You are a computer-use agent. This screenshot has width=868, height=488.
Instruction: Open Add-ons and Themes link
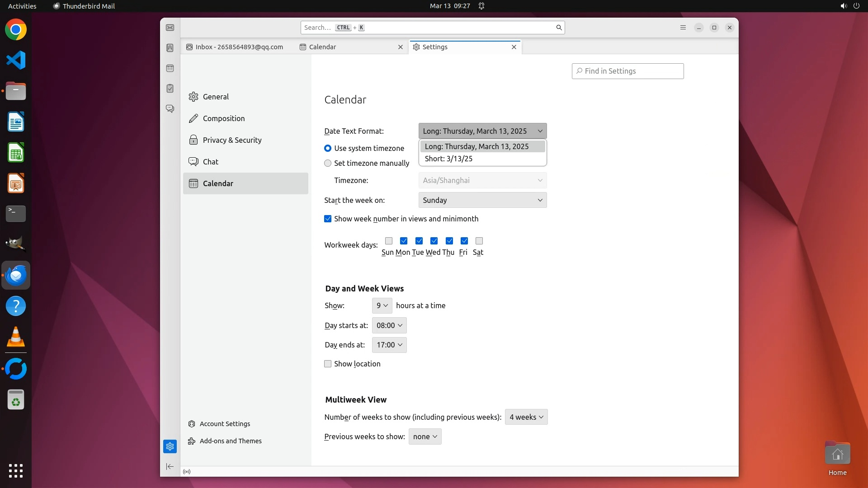[x=231, y=441]
